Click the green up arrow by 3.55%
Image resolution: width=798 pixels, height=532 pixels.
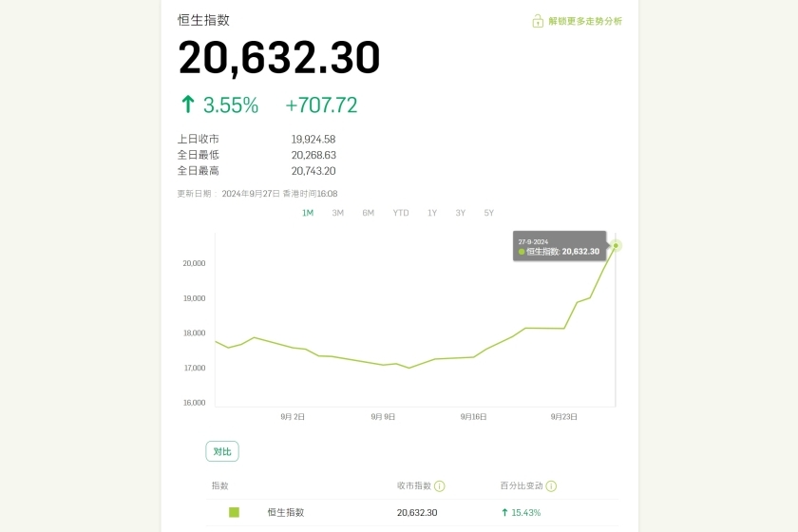(188, 104)
